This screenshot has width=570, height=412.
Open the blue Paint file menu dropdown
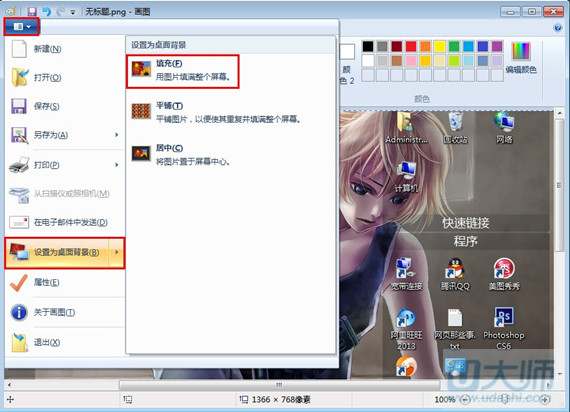point(22,27)
